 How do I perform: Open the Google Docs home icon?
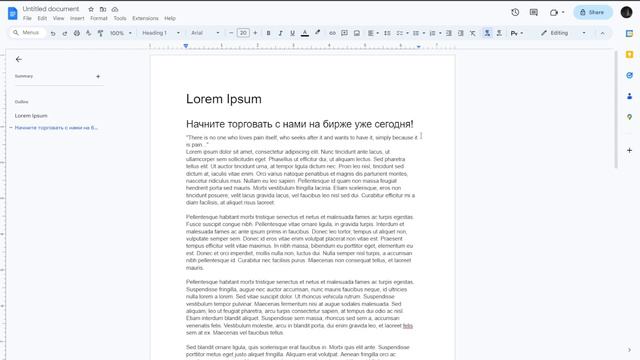coord(13,13)
